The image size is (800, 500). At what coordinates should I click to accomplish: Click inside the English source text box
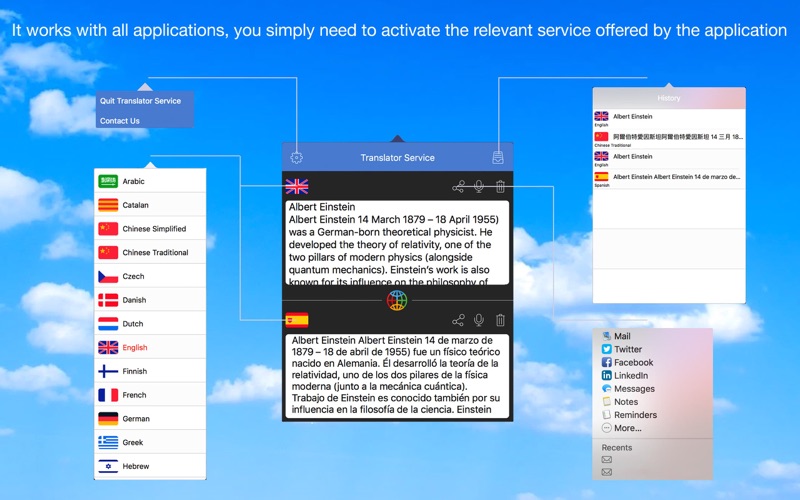tap(397, 242)
